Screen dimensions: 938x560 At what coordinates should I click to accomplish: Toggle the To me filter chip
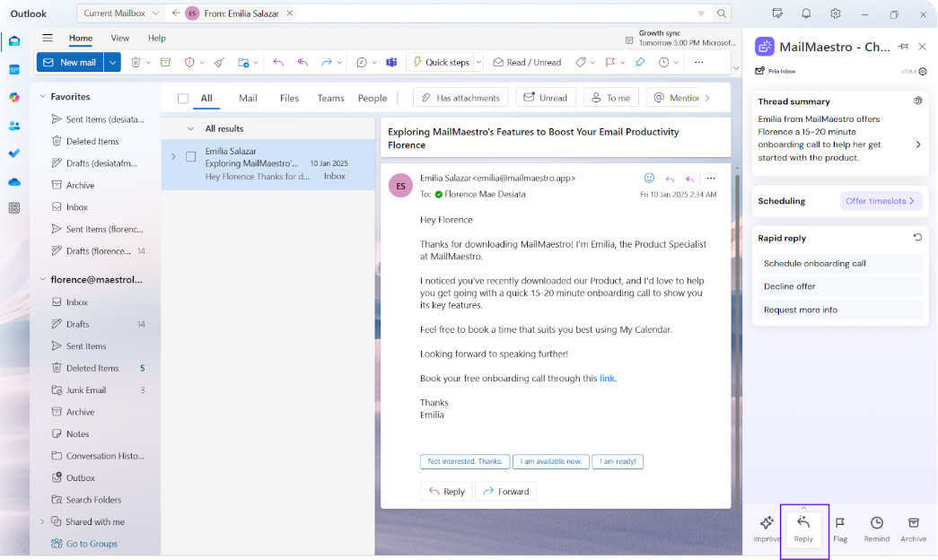[x=610, y=98]
